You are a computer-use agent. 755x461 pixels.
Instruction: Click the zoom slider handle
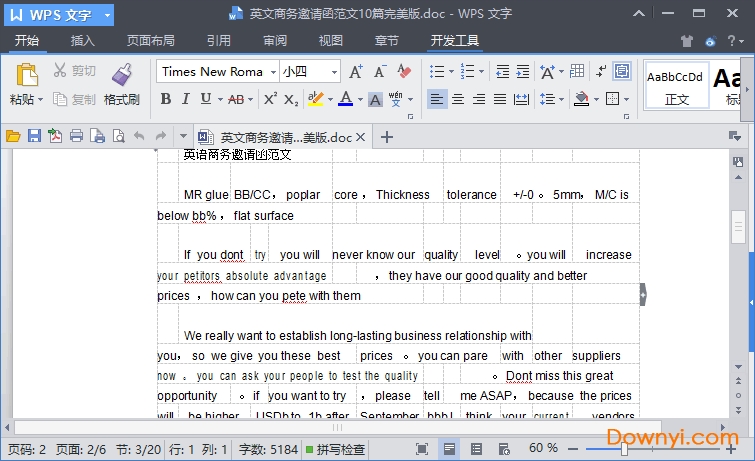(x=624, y=449)
